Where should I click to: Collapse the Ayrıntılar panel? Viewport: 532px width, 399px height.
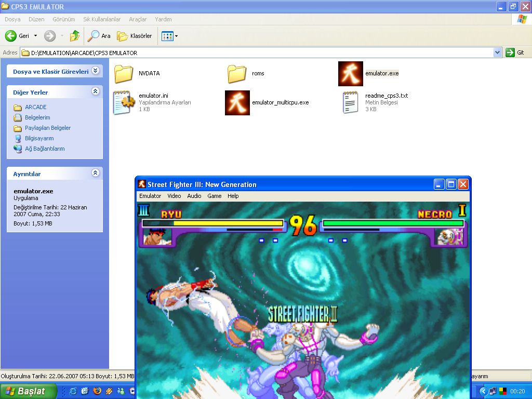click(96, 173)
